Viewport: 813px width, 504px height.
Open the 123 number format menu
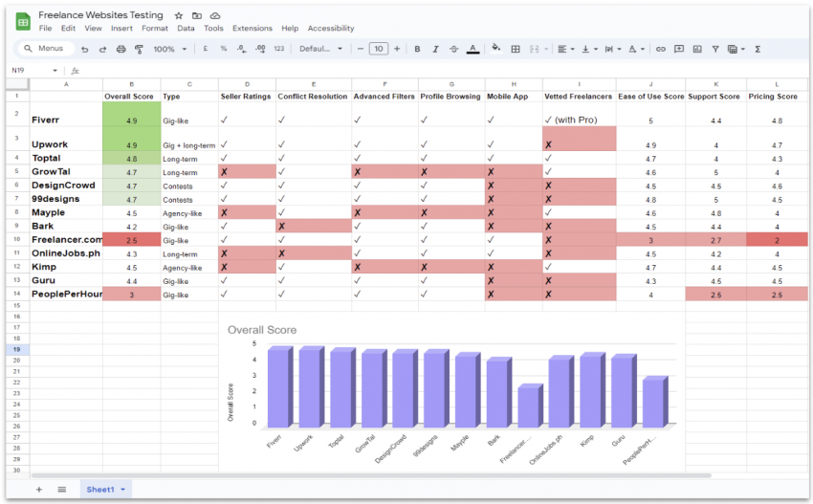pos(279,48)
